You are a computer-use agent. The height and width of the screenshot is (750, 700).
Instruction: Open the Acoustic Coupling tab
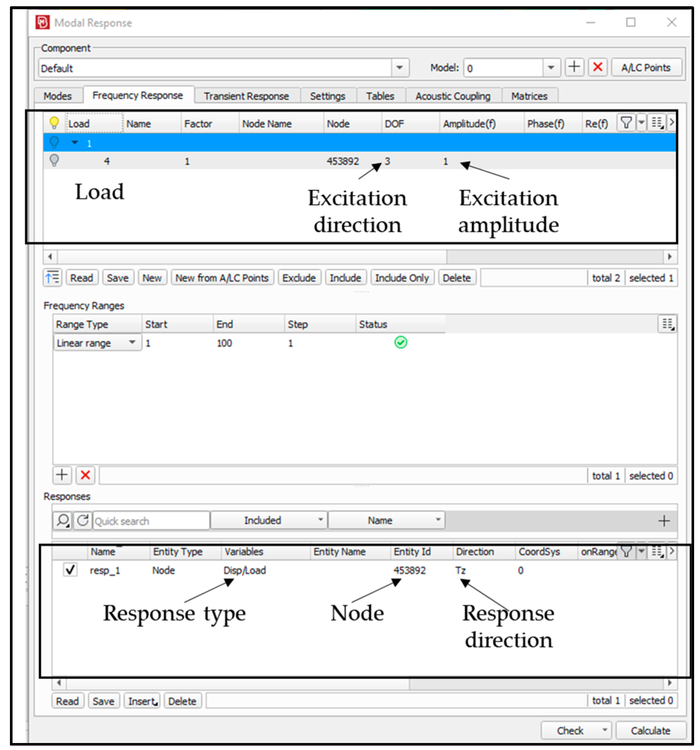[453, 96]
